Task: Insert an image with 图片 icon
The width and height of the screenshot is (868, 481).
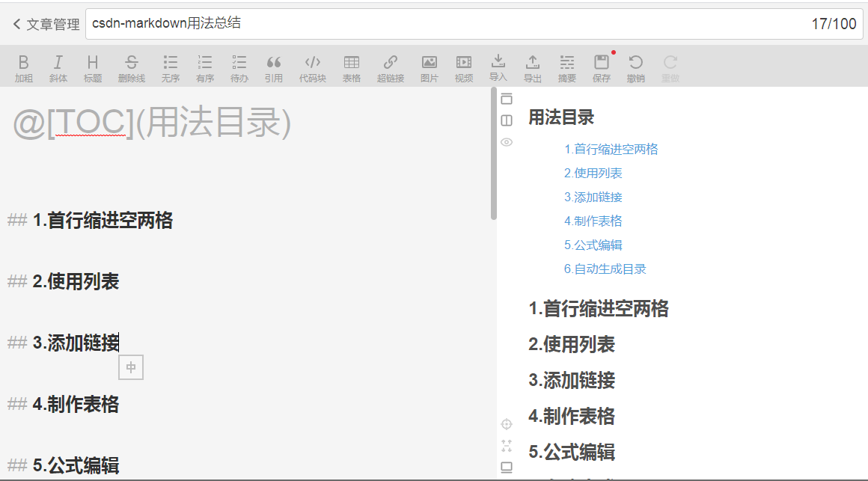Action: [x=429, y=66]
